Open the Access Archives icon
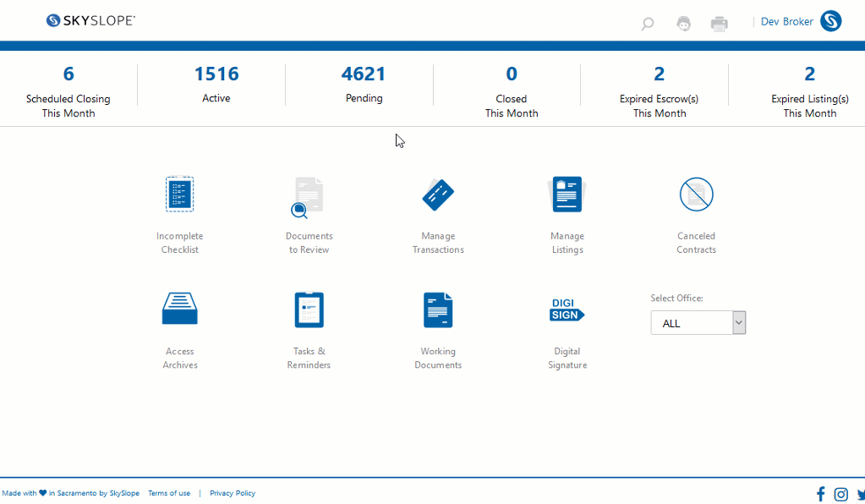Viewport: 865px width, 504px height. pos(180,309)
